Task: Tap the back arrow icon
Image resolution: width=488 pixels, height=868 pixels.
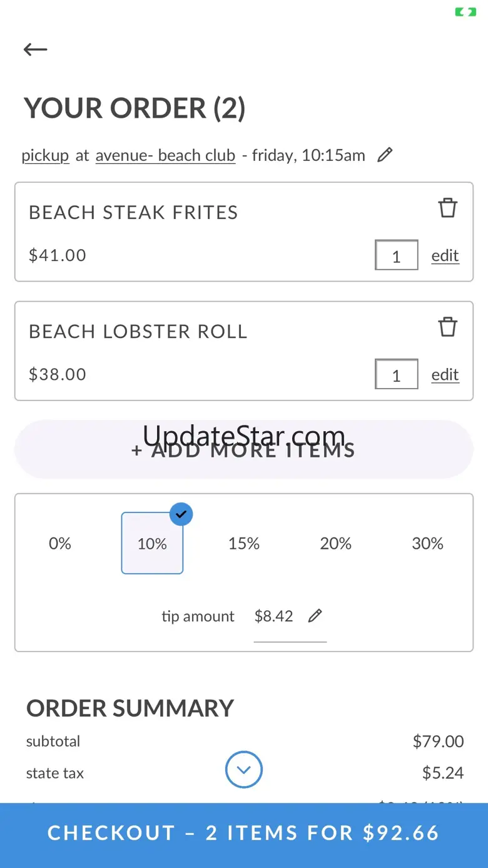Action: pos(36,49)
